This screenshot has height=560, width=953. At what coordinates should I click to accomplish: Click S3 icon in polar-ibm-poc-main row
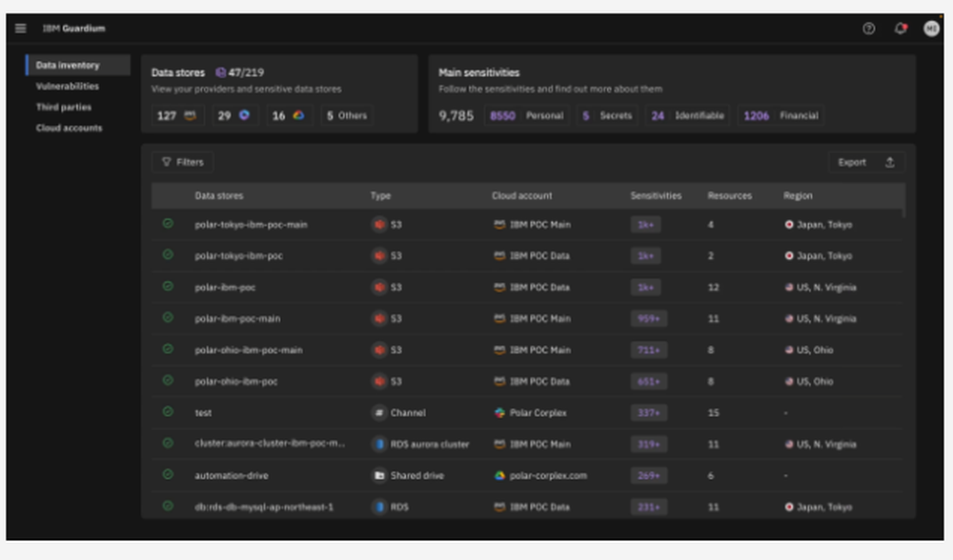(379, 318)
